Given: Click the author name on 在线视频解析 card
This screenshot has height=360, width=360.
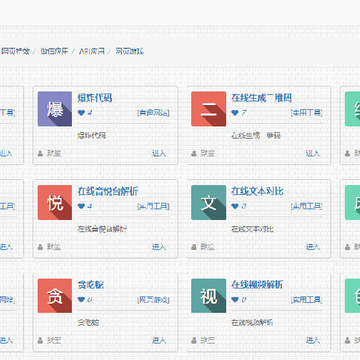Looking at the screenshot, I should point(208,340).
